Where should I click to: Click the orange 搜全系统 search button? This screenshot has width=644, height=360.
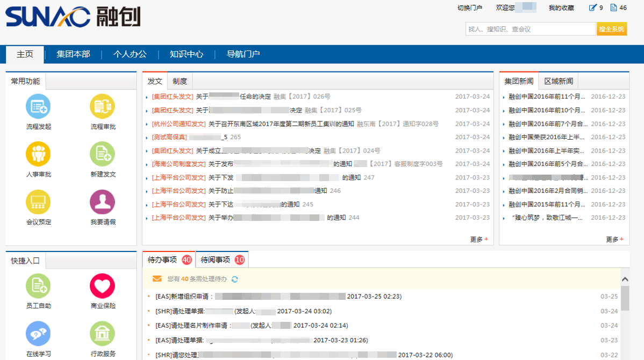(x=611, y=29)
